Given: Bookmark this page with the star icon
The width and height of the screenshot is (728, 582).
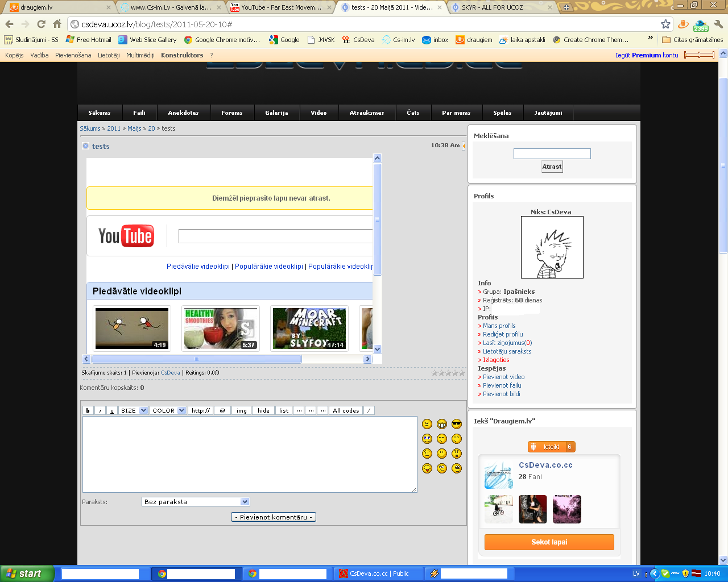Looking at the screenshot, I should [x=665, y=24].
